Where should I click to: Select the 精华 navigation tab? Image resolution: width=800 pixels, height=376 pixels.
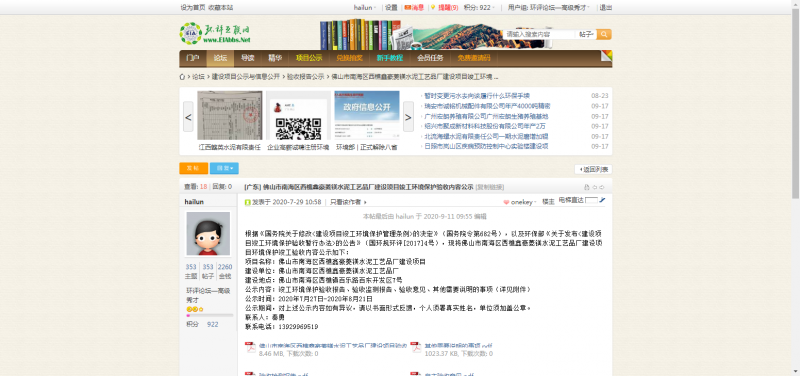pos(275,58)
